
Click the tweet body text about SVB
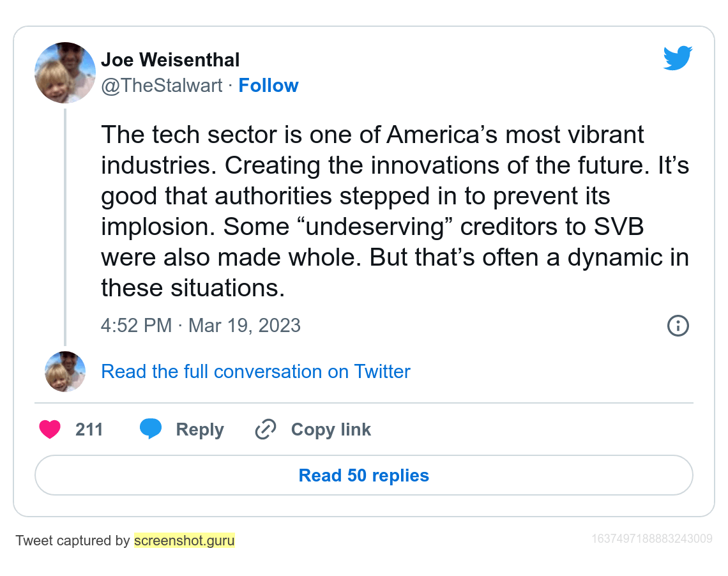(395, 211)
